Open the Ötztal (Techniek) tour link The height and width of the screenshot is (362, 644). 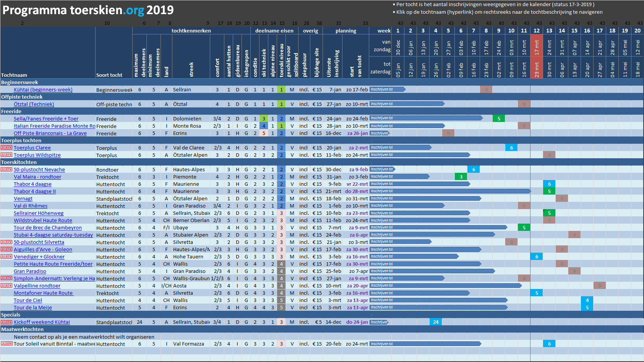[x=34, y=104]
